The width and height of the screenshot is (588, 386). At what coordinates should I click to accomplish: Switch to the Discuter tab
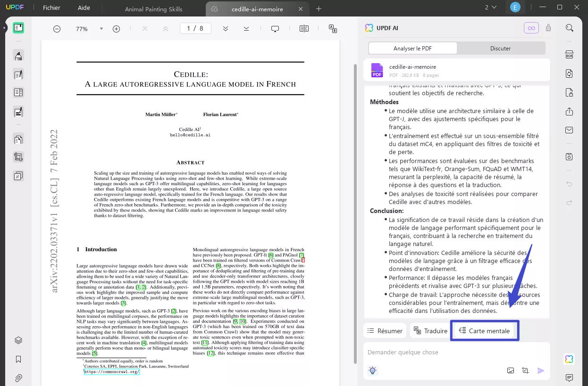501,48
